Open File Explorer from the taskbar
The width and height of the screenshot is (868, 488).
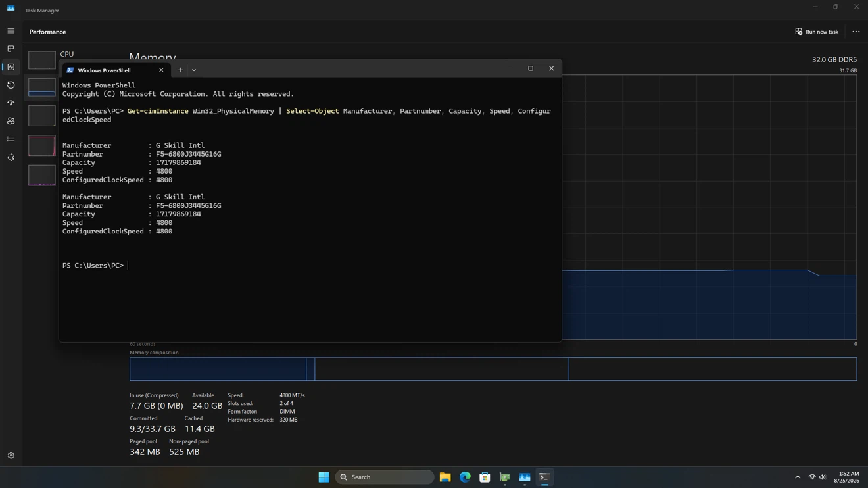[445, 477]
